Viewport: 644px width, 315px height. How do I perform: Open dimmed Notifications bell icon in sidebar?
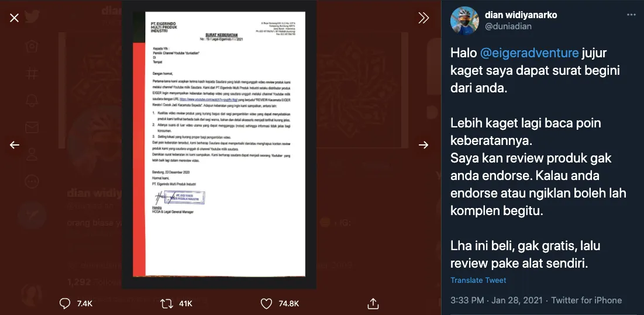[32, 101]
